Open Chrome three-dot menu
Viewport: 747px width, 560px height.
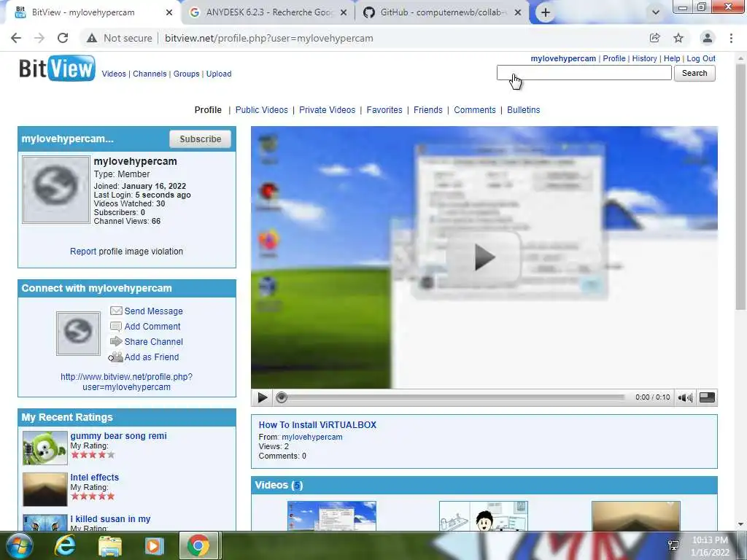coord(731,38)
